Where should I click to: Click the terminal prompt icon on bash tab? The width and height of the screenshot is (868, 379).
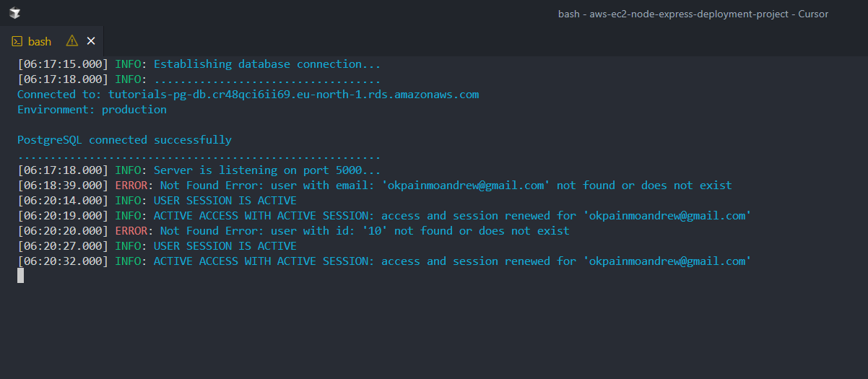pos(17,41)
